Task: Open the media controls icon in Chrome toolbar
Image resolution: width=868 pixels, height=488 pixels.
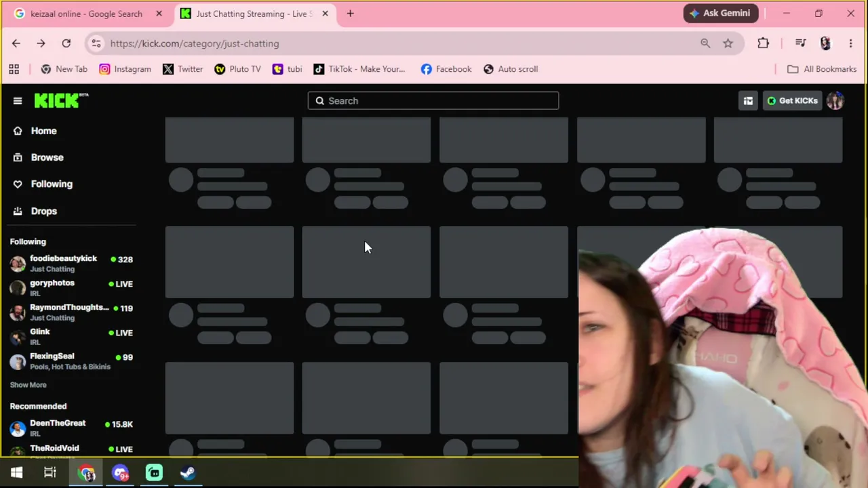Action: point(800,43)
